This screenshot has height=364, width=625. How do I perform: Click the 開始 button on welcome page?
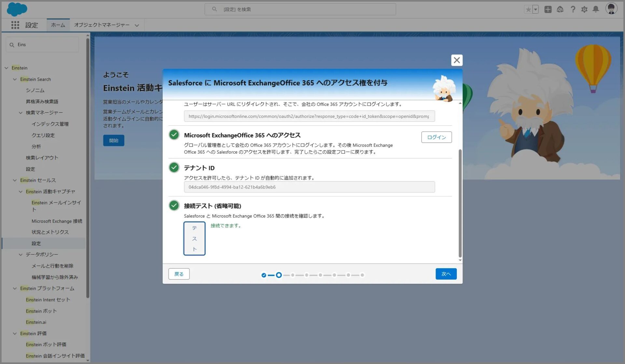click(x=114, y=140)
